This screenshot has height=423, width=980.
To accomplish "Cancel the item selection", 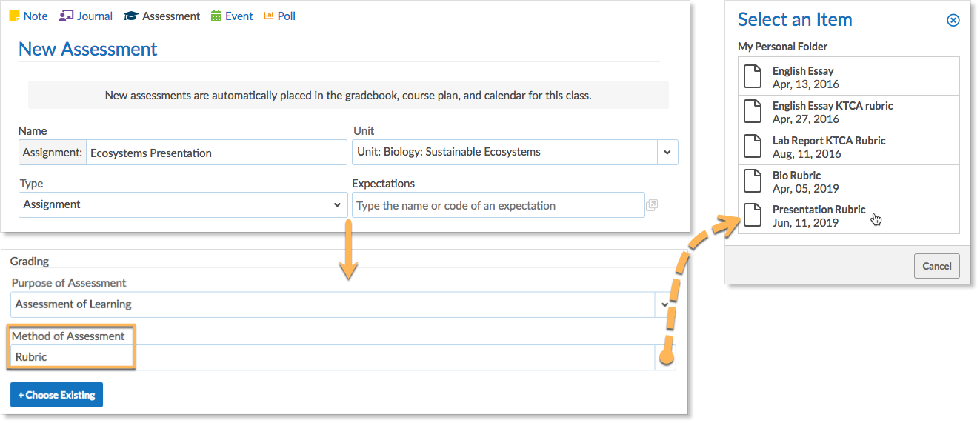I will 936,266.
